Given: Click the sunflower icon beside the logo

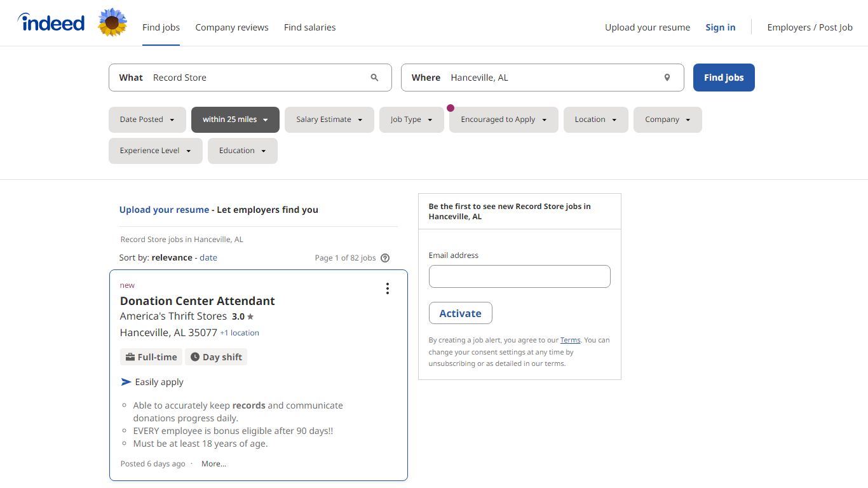Looking at the screenshot, I should 112,22.
